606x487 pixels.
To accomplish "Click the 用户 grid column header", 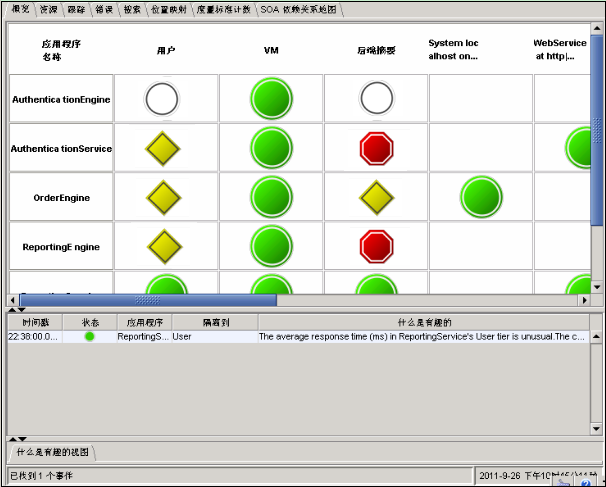I will pyautogui.click(x=166, y=50).
